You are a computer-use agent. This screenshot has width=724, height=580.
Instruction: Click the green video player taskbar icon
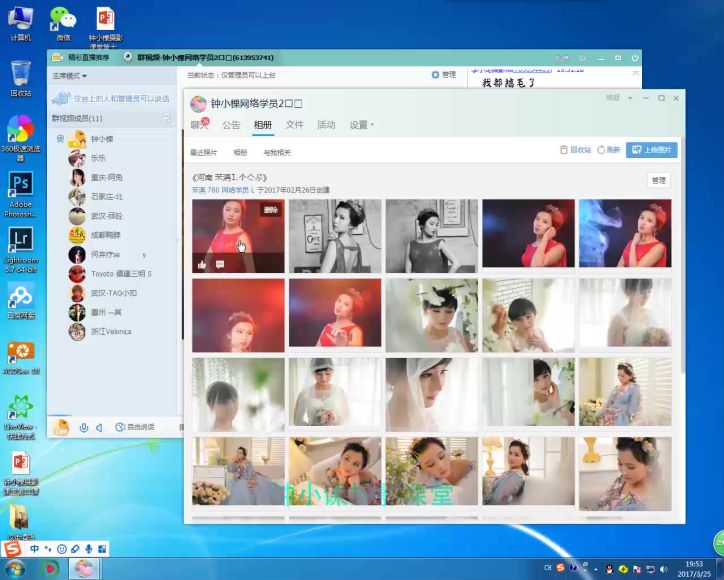[x=50, y=569]
